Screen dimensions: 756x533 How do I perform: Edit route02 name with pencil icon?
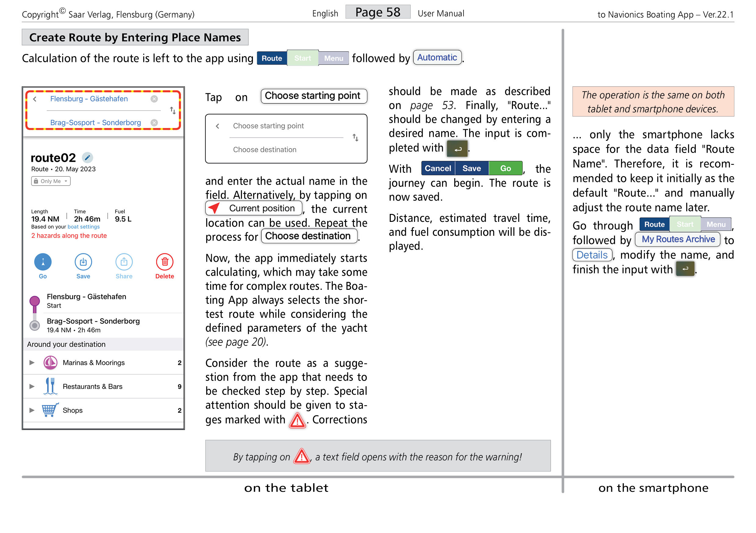(87, 158)
